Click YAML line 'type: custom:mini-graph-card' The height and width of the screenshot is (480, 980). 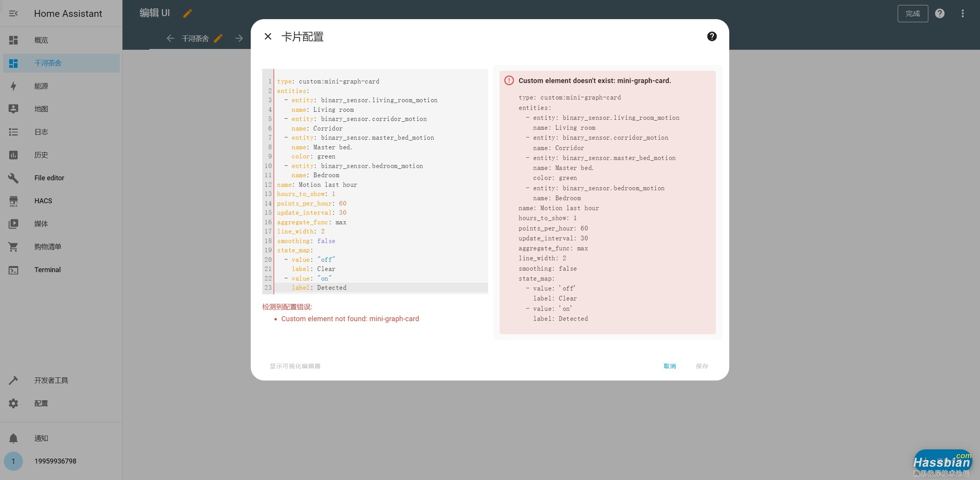click(328, 82)
